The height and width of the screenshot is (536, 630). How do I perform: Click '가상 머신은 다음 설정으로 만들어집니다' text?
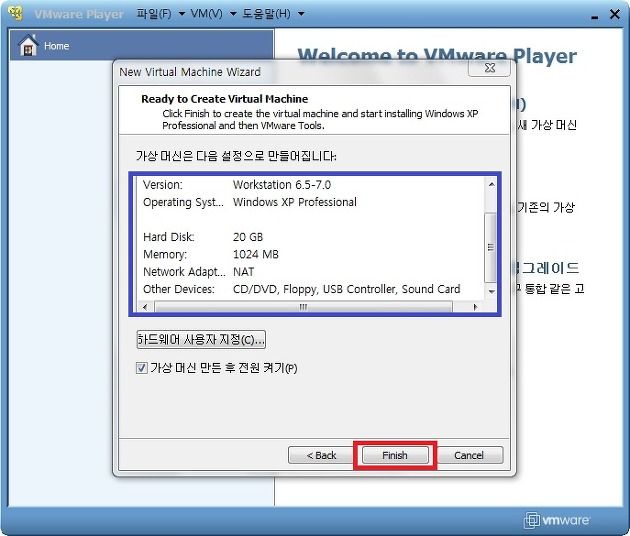pos(236,156)
